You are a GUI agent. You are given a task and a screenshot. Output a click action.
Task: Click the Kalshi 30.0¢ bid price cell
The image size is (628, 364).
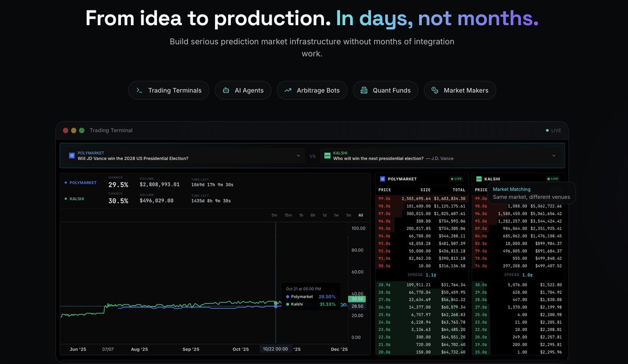pos(480,285)
